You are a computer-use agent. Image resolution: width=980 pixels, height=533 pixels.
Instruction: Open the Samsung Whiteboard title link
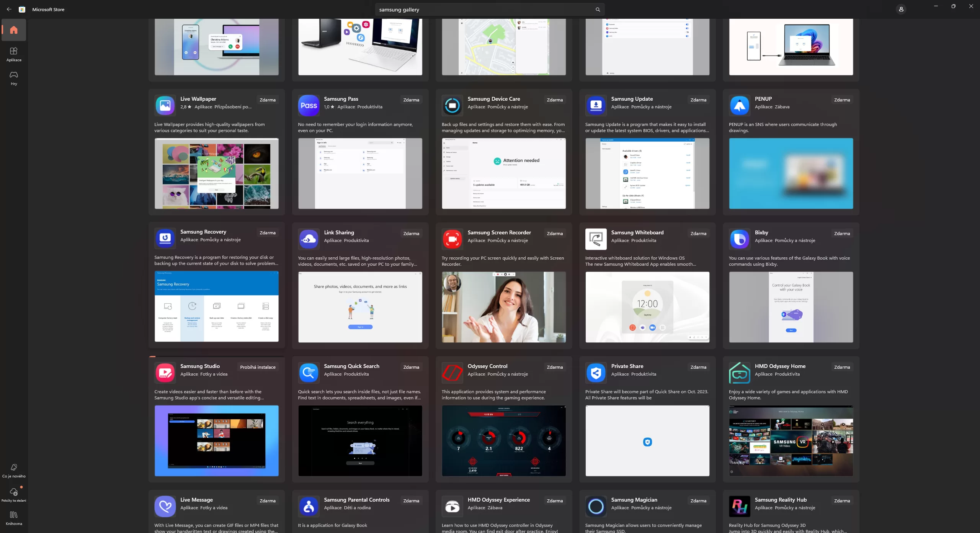(x=637, y=232)
